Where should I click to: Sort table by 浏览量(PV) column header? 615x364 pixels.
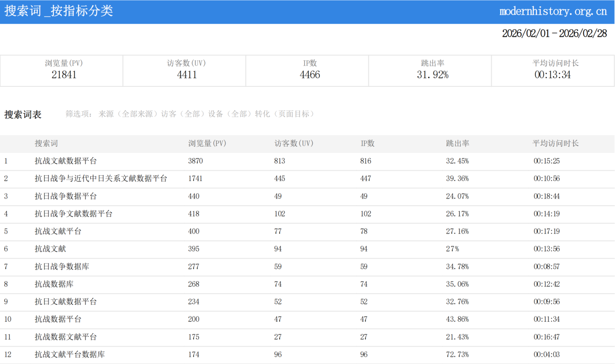(207, 144)
